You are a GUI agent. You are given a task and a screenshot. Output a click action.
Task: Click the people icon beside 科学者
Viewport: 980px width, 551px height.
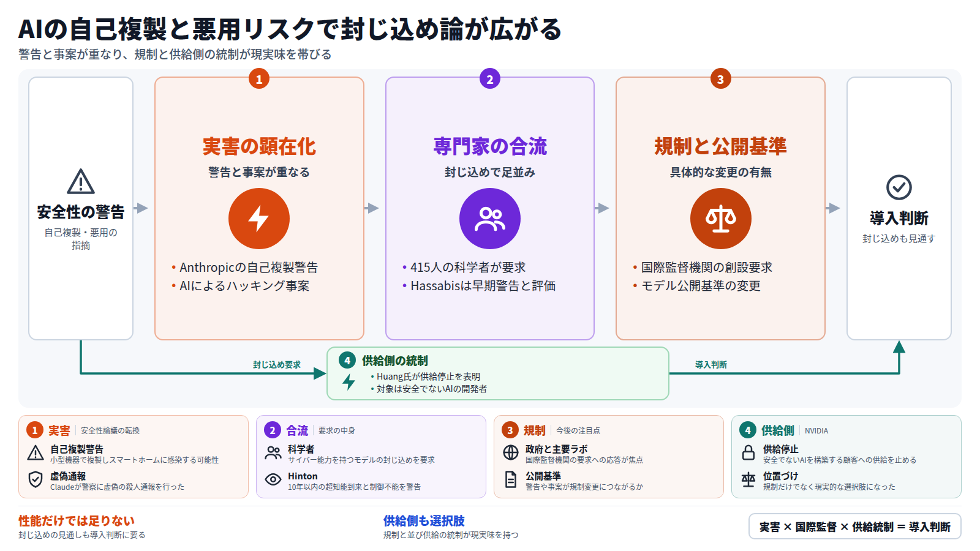click(x=273, y=453)
